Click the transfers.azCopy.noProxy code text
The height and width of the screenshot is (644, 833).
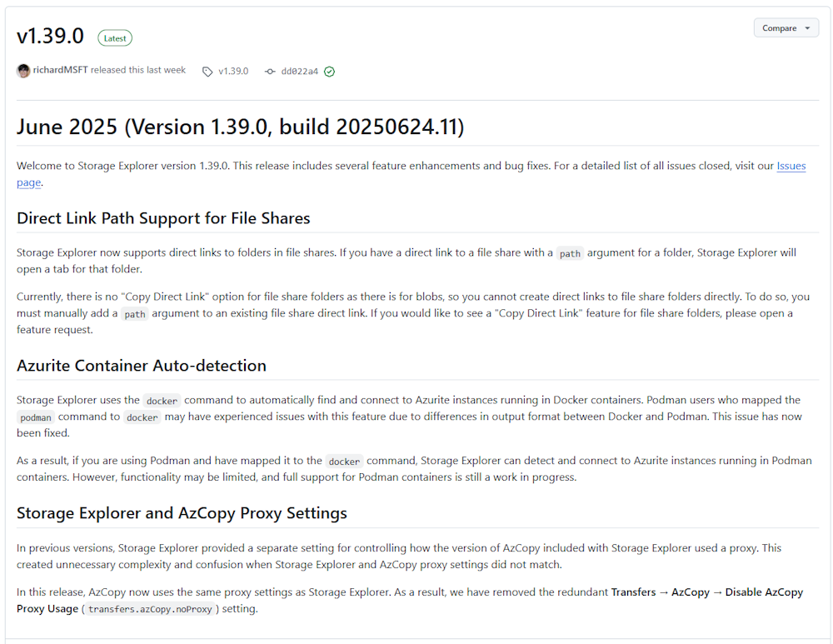point(150,609)
